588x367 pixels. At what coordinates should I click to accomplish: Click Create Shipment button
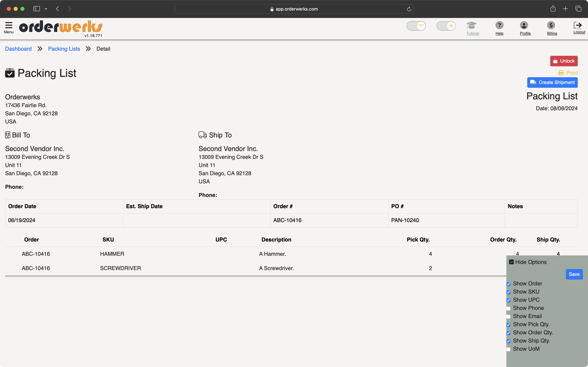[x=552, y=82]
